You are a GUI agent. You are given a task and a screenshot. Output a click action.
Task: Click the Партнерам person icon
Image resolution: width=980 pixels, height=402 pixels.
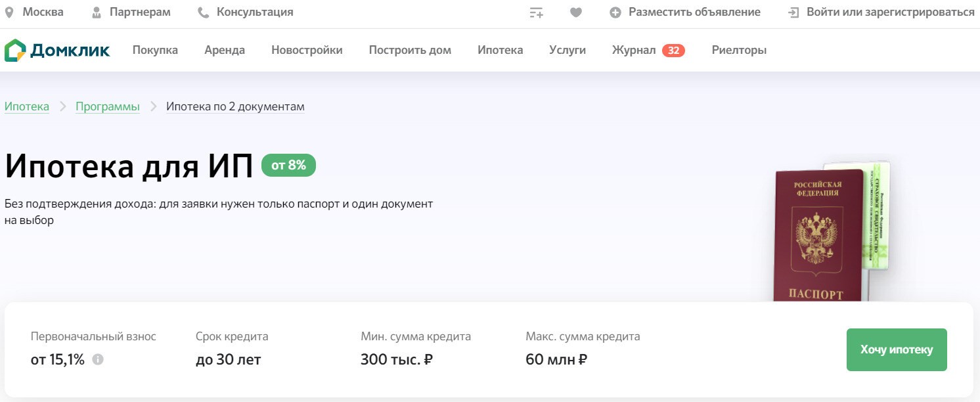97,11
